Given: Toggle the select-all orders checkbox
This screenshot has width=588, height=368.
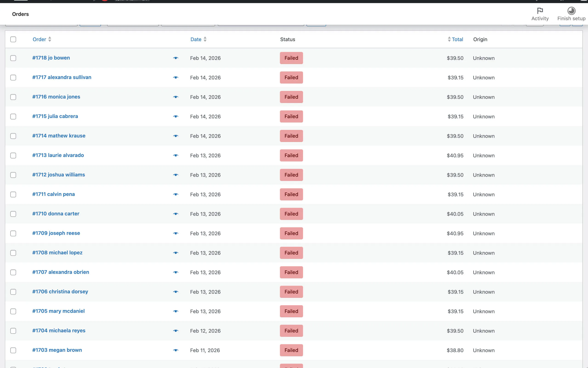Looking at the screenshot, I should pos(13,39).
